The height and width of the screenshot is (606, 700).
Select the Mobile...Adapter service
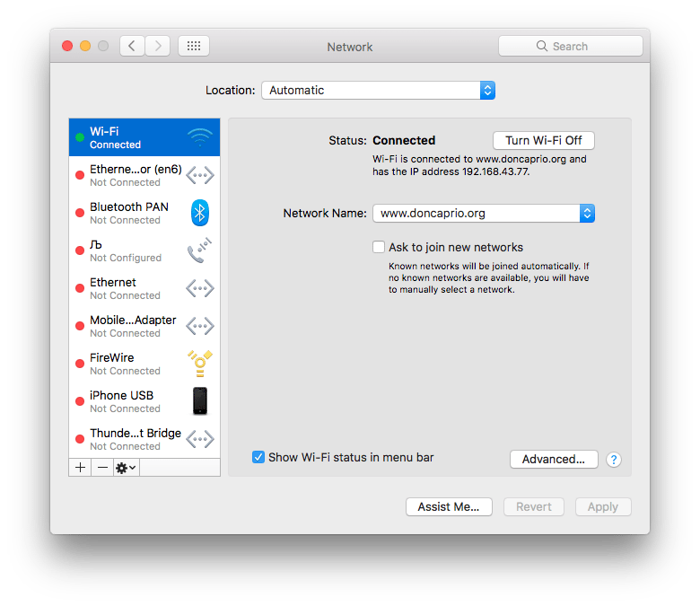144,326
